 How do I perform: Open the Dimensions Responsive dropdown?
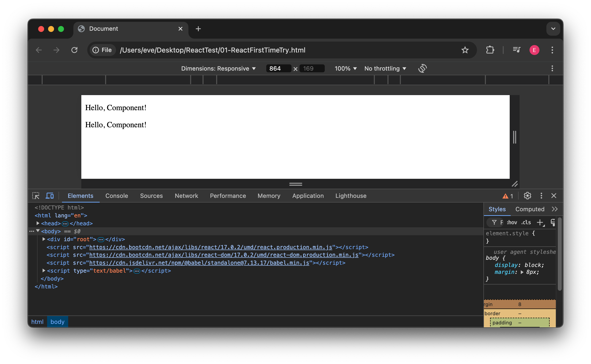pos(218,68)
